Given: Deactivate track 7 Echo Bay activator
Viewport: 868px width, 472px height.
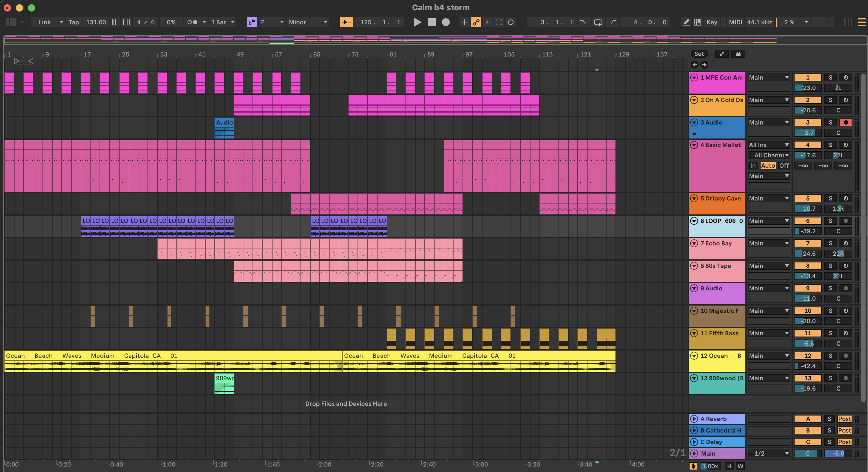Looking at the screenshot, I should (808, 243).
